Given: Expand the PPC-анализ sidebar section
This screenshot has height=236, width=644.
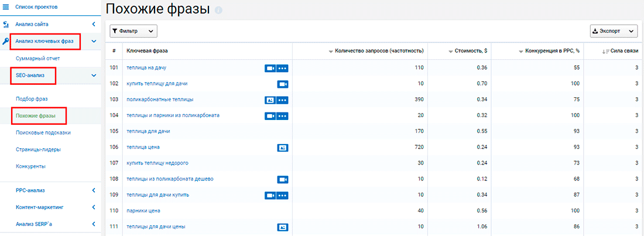Looking at the screenshot, I should pos(94,190).
